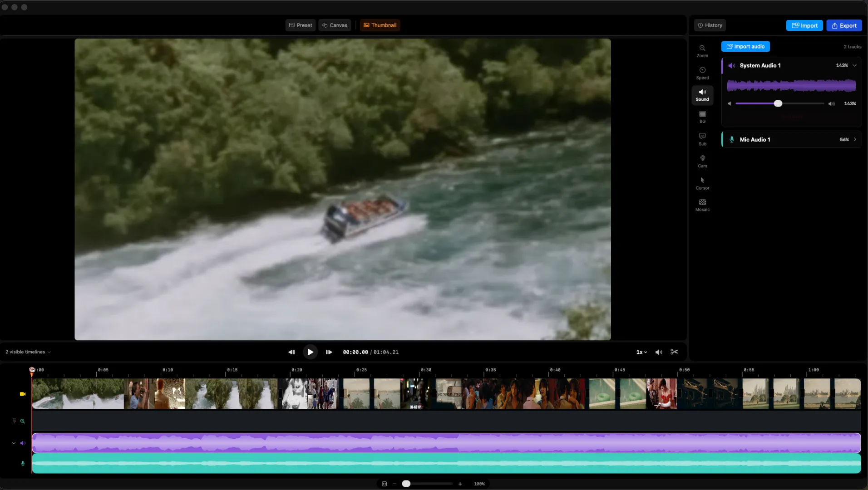
Task: Click the Import audio button
Action: click(x=745, y=47)
